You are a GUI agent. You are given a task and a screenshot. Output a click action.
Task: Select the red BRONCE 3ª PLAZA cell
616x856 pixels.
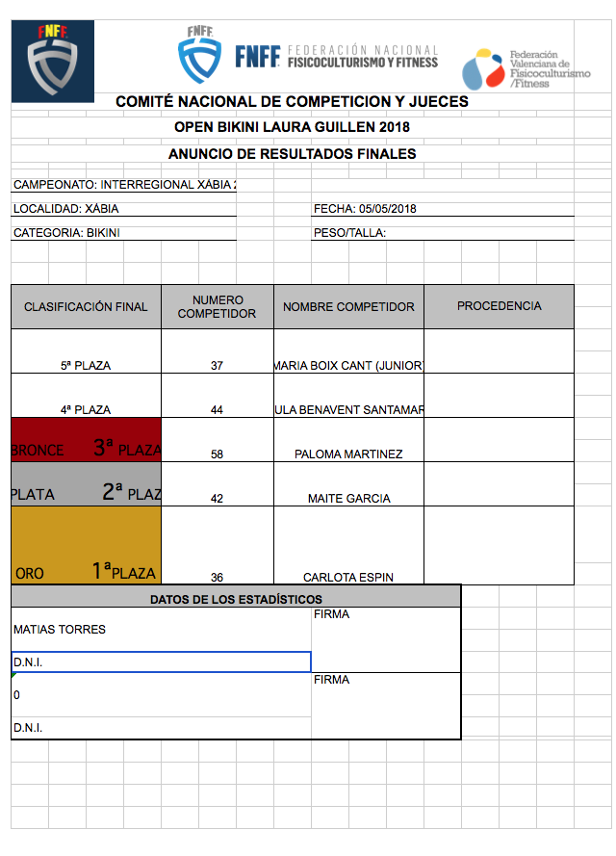coord(86,440)
